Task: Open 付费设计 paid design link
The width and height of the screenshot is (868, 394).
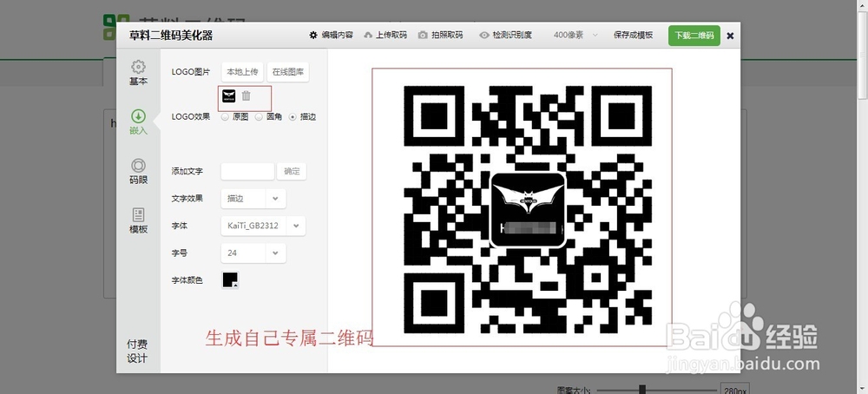Action: [x=137, y=351]
